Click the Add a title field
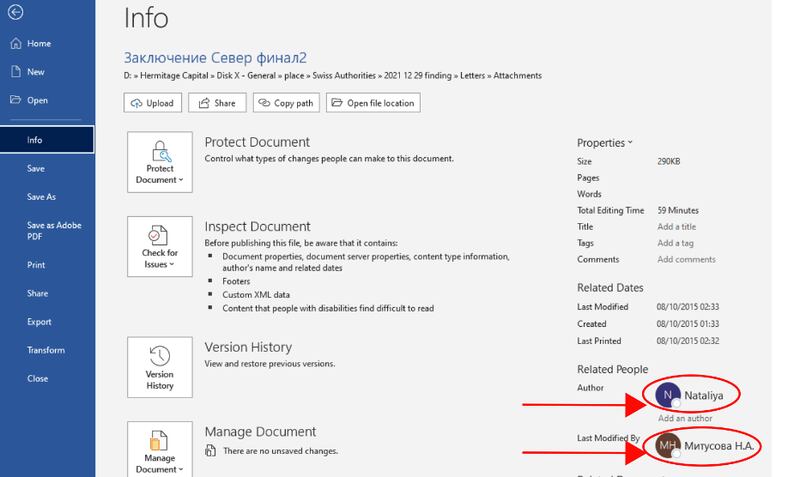 [x=676, y=227]
